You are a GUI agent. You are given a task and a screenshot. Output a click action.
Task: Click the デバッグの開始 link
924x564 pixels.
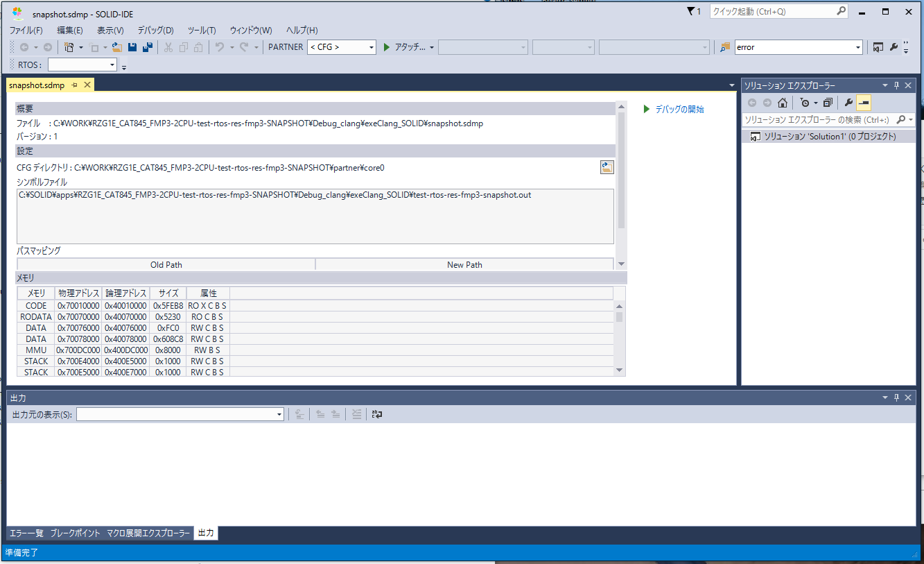679,109
